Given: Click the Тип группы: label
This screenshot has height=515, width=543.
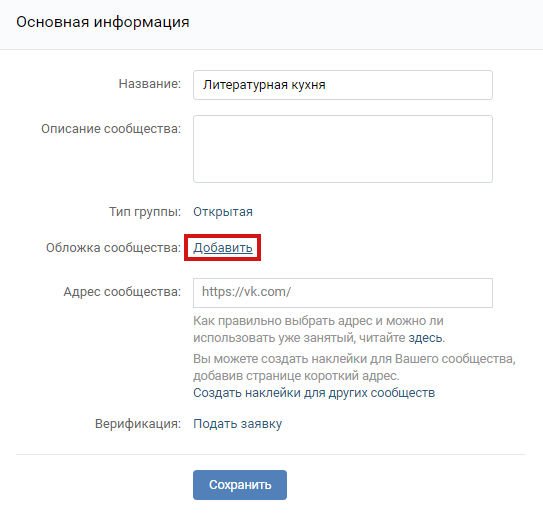Looking at the screenshot, I should 145,212.
